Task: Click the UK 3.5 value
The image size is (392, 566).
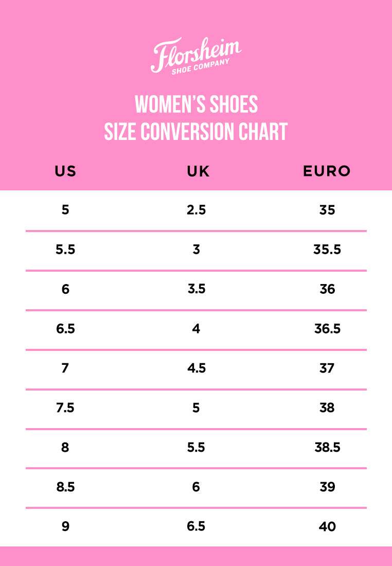Action: 196,289
